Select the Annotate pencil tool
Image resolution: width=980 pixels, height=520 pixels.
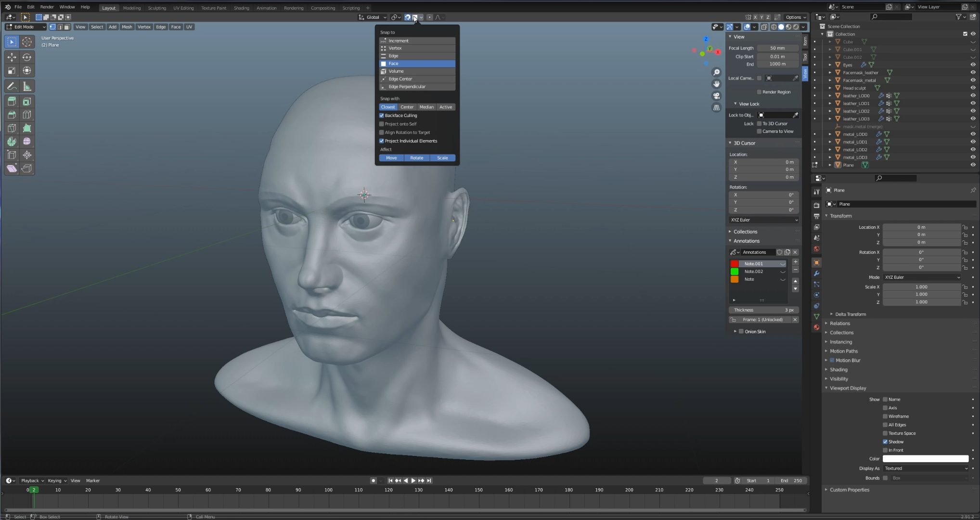tap(12, 87)
